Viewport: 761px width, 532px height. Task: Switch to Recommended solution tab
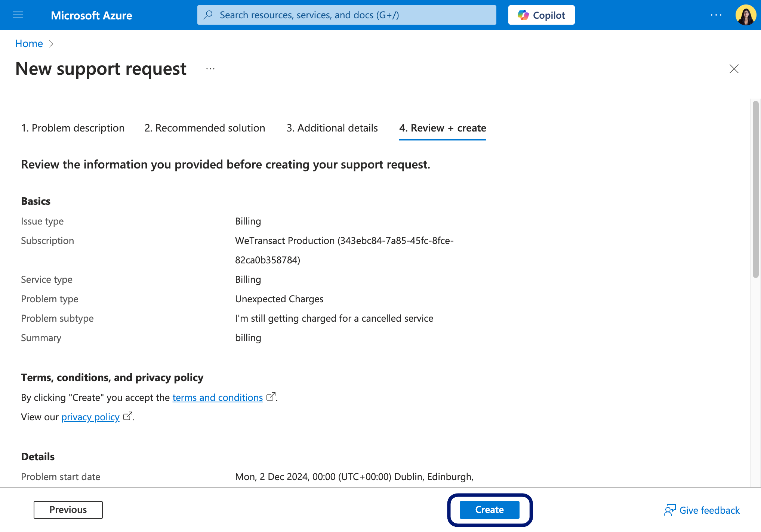(x=205, y=128)
